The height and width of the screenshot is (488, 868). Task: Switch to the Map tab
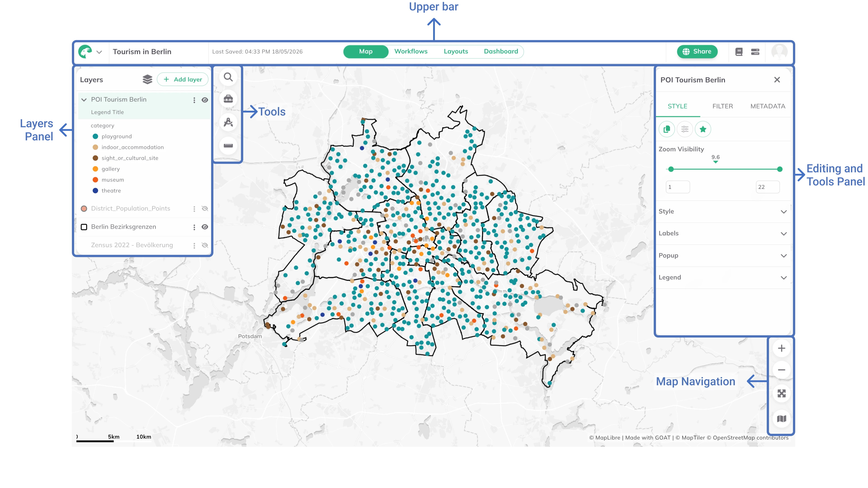(x=366, y=52)
